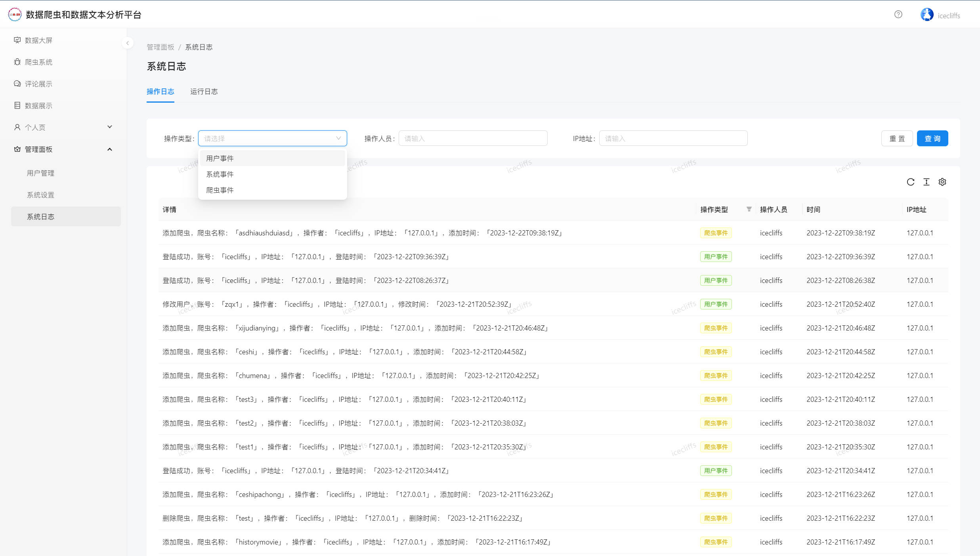Click the 查询 button
This screenshot has width=980, height=556.
click(932, 138)
